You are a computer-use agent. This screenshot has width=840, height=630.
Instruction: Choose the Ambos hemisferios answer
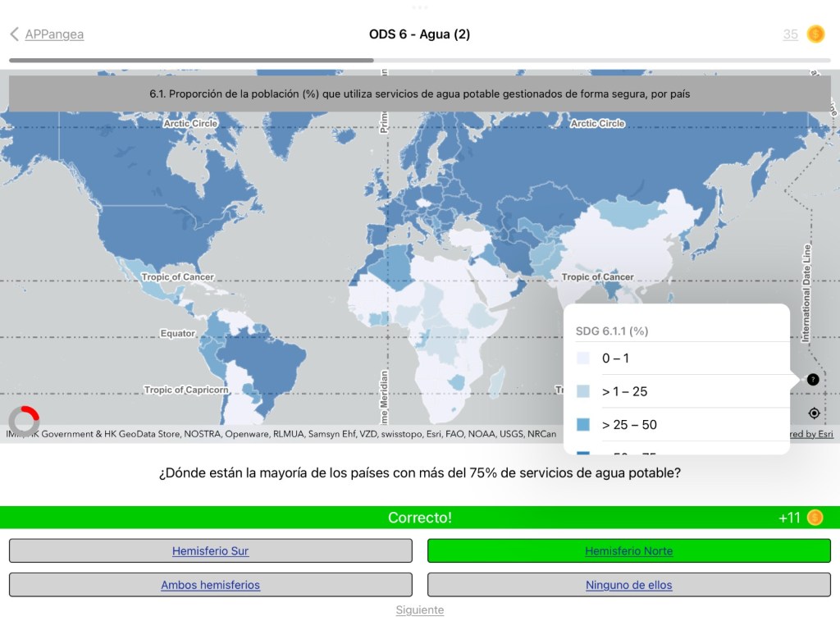(x=210, y=585)
